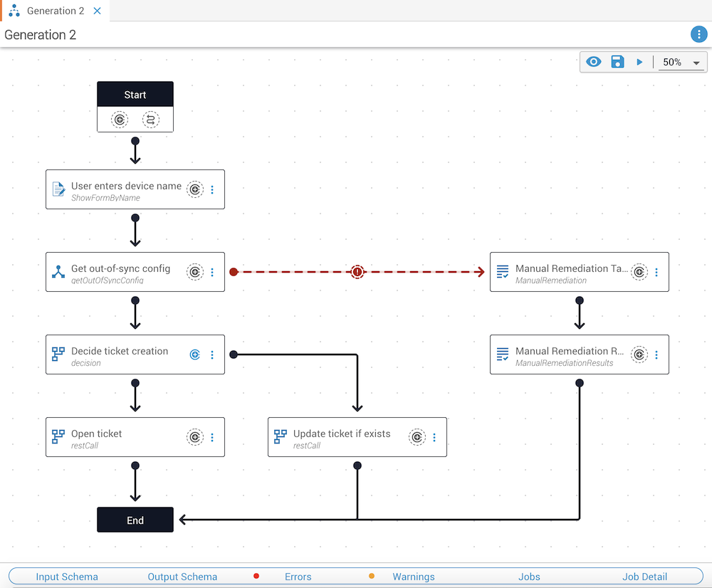This screenshot has height=588, width=712.
Task: Click transition dot right of Decide ticket creation
Action: pyautogui.click(x=234, y=355)
